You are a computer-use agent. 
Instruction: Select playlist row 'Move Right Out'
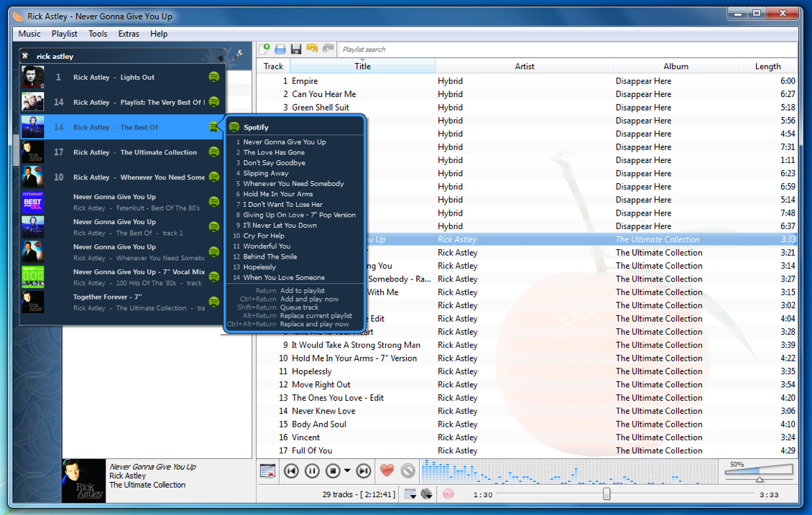click(527, 384)
